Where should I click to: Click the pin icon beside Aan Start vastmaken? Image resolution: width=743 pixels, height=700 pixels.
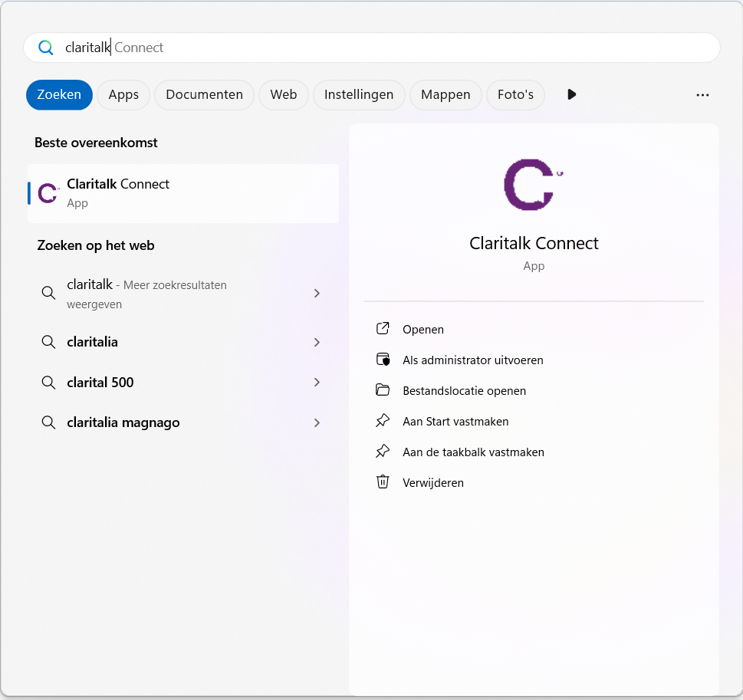[383, 420]
